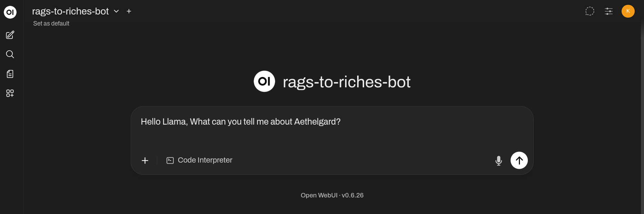Toggle temporary chat dashed circle icon

[x=590, y=11]
